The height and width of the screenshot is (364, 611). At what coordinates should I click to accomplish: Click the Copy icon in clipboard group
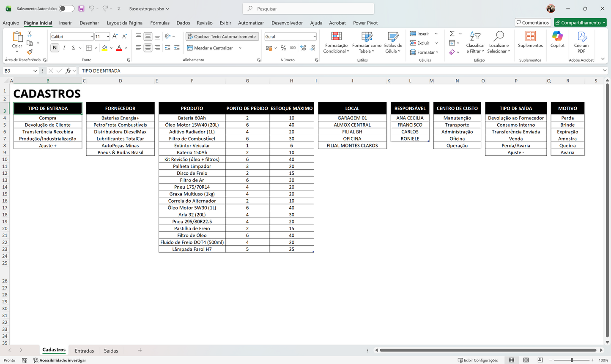click(30, 43)
